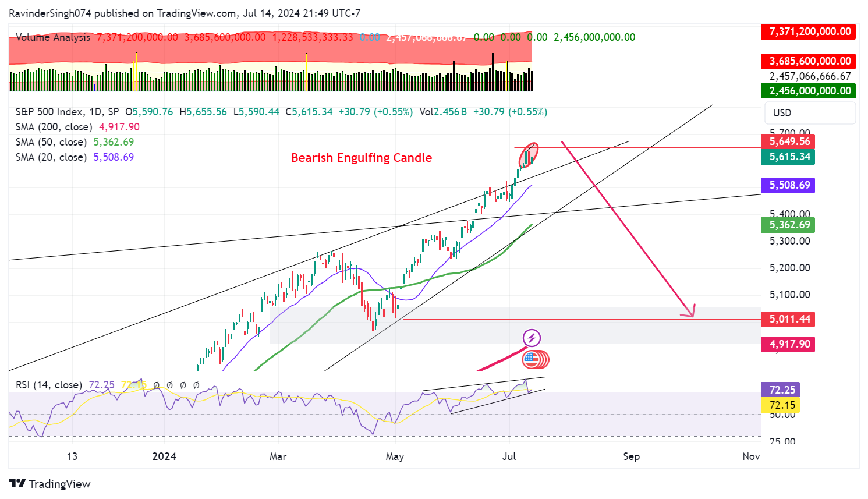868x499 pixels.
Task: Click the TradingView logo
Action: pyautogui.click(x=50, y=484)
